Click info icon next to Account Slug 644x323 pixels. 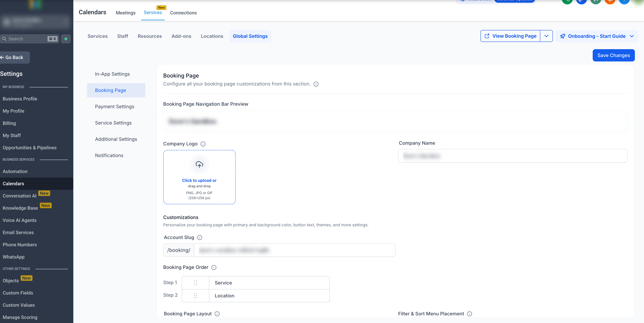(199, 237)
